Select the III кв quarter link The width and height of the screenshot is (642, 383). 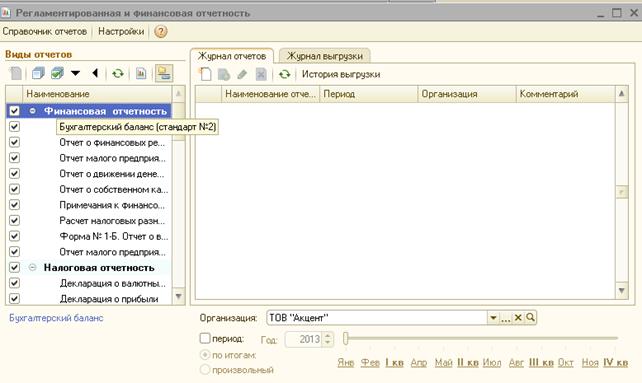pyautogui.click(x=541, y=363)
